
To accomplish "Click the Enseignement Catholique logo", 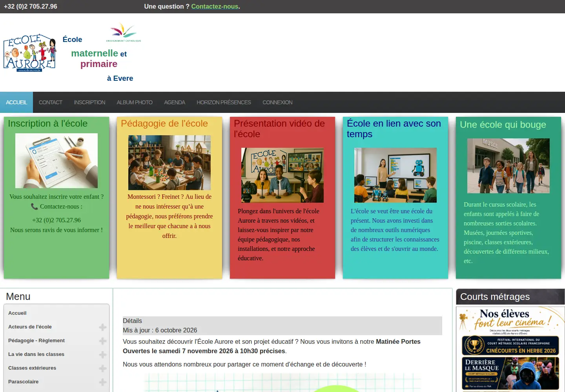I will [124, 32].
